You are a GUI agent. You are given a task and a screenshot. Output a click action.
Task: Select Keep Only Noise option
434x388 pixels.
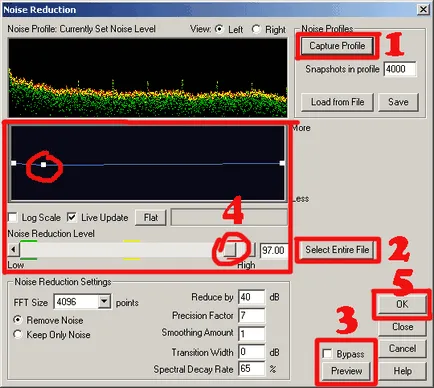click(x=17, y=334)
